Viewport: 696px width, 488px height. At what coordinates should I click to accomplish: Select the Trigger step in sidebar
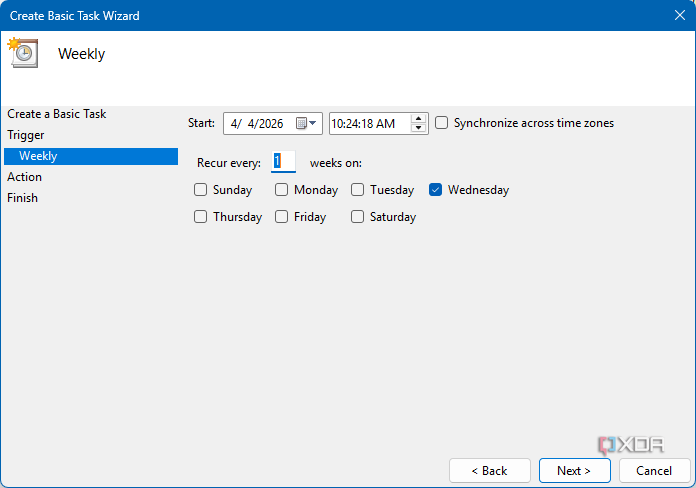(x=26, y=135)
